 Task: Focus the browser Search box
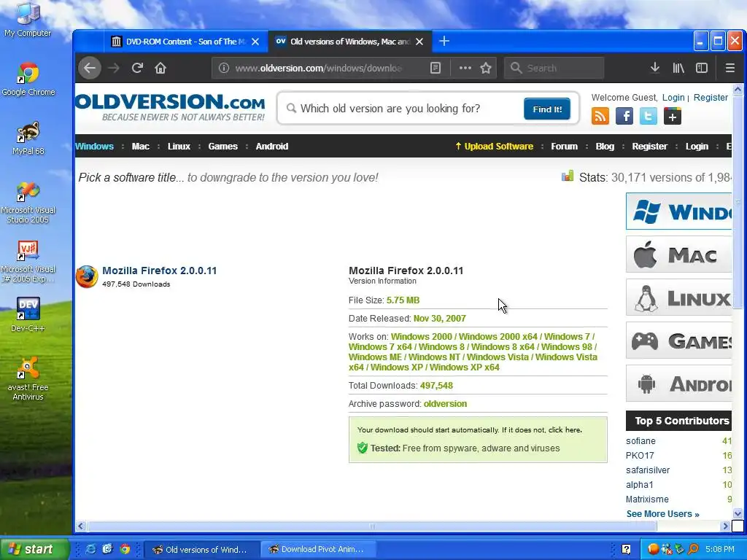[554, 68]
